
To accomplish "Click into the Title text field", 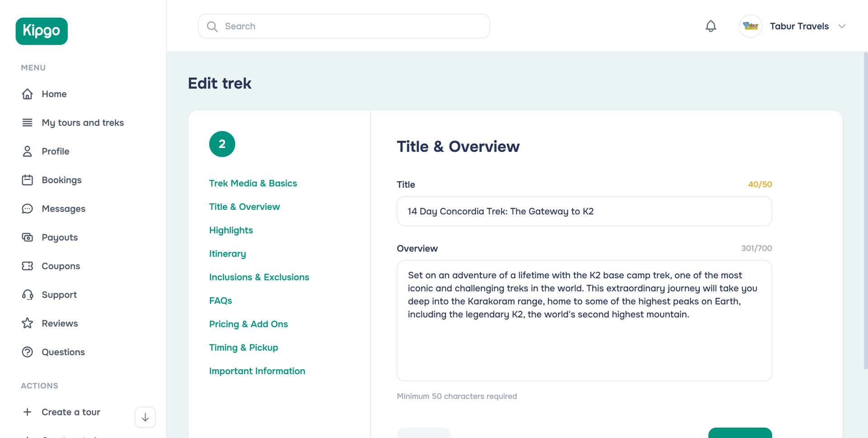I will click(x=584, y=211).
